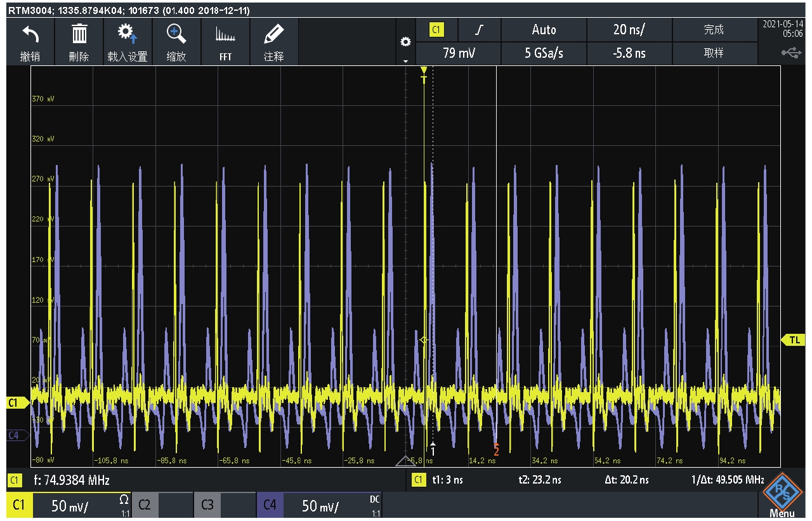
Task: Click the 完成 run status button
Action: [x=714, y=30]
